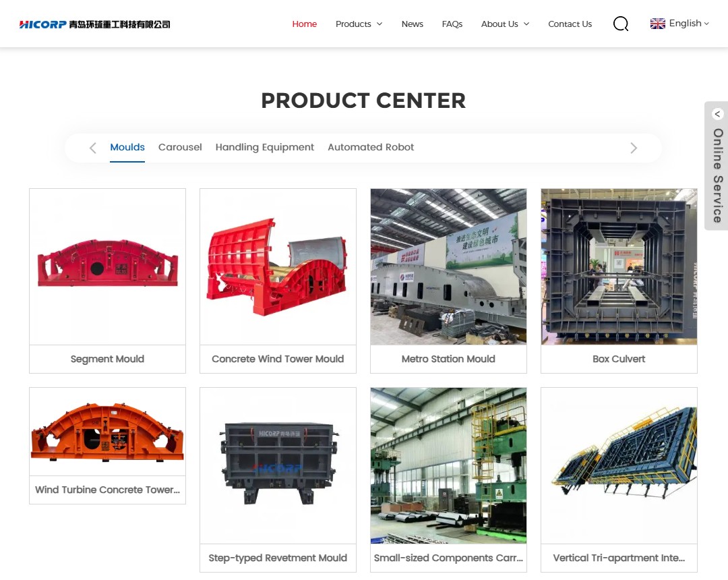Click the search magnifier icon
The height and width of the screenshot is (580, 728).
coord(620,24)
